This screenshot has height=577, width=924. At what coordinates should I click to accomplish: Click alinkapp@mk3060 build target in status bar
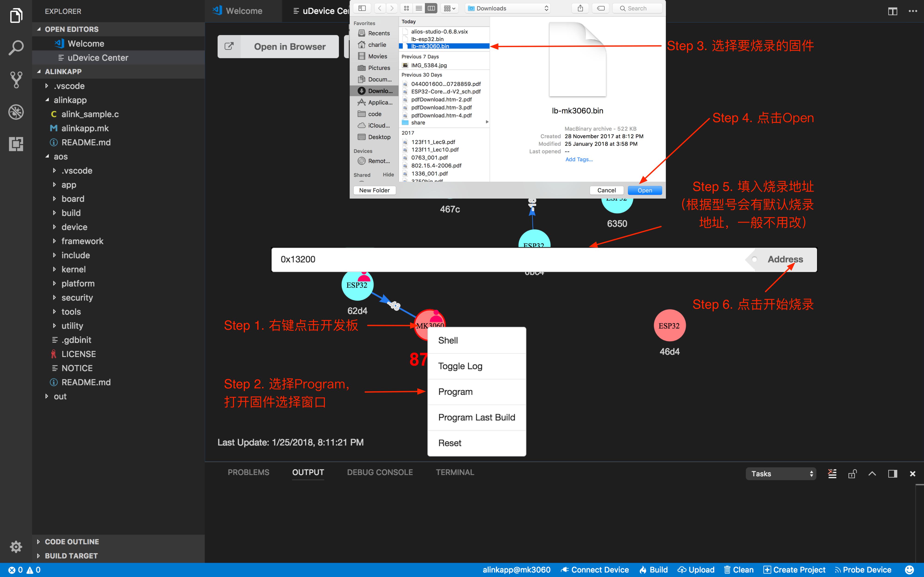(x=517, y=570)
